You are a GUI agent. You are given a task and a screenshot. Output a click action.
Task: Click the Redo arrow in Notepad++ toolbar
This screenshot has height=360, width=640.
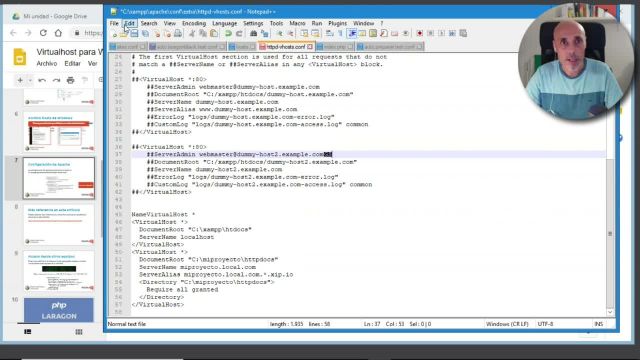pos(239,34)
